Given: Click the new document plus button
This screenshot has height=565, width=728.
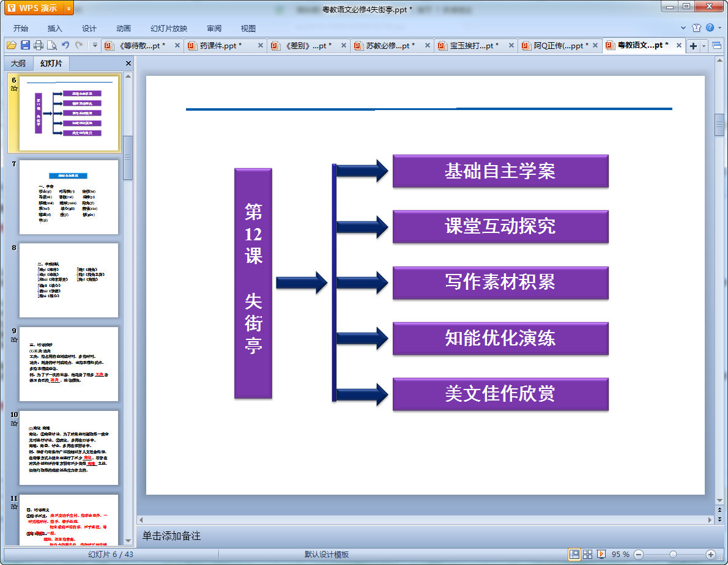Looking at the screenshot, I should [x=693, y=45].
